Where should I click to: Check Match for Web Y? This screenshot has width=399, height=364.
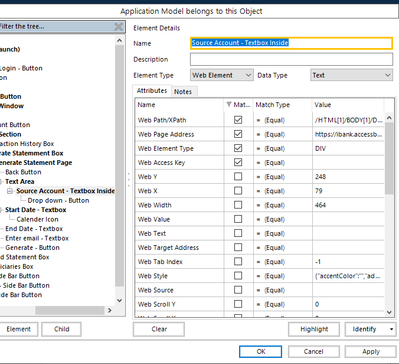pos(238,176)
